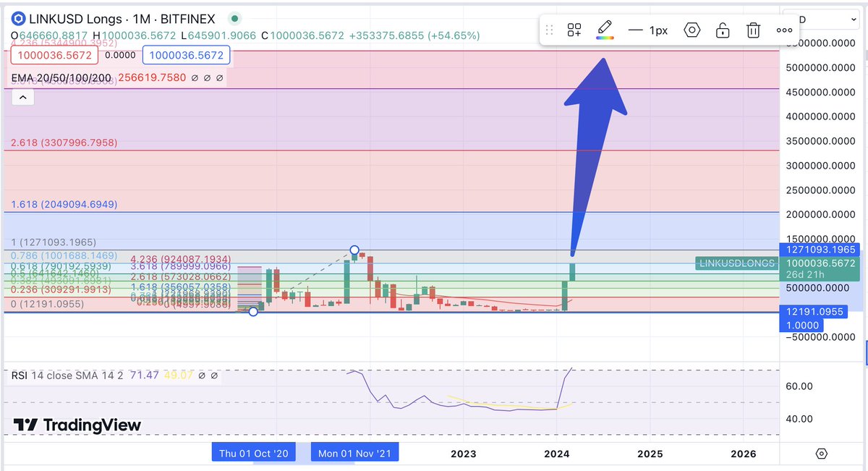Viewport: 868px width, 471px height.
Task: Hide the RSI indicator using its eye toggle
Action: pos(202,375)
